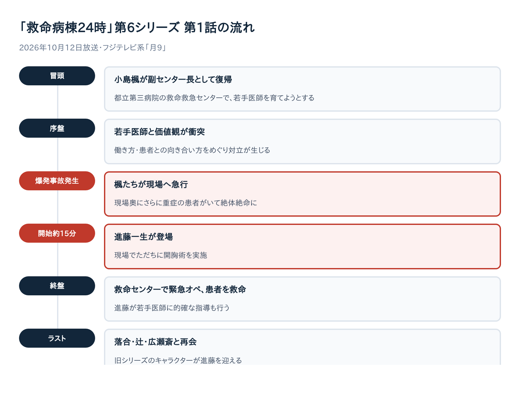Click the red 爆発事故発生 marker
The height and width of the screenshot is (420, 520).
(57, 181)
